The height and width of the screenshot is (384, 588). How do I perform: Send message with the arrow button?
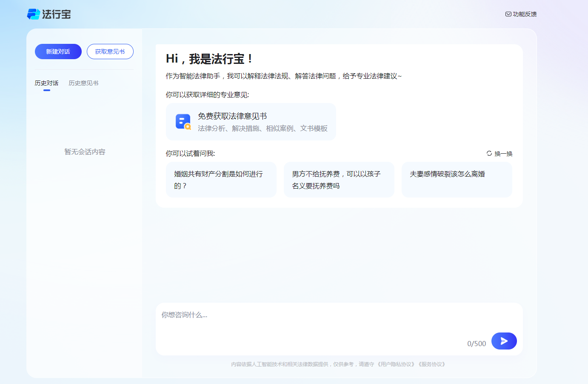point(504,341)
